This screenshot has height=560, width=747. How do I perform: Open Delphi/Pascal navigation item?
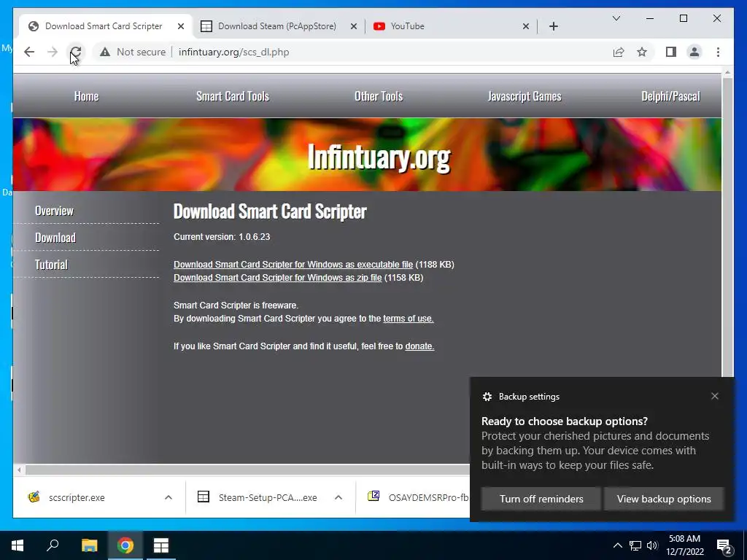[x=670, y=96]
